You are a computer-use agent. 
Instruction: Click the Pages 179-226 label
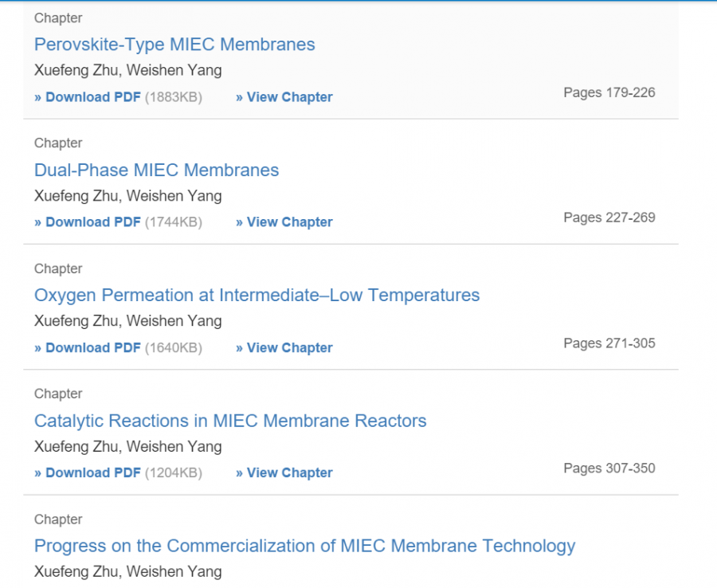point(609,92)
